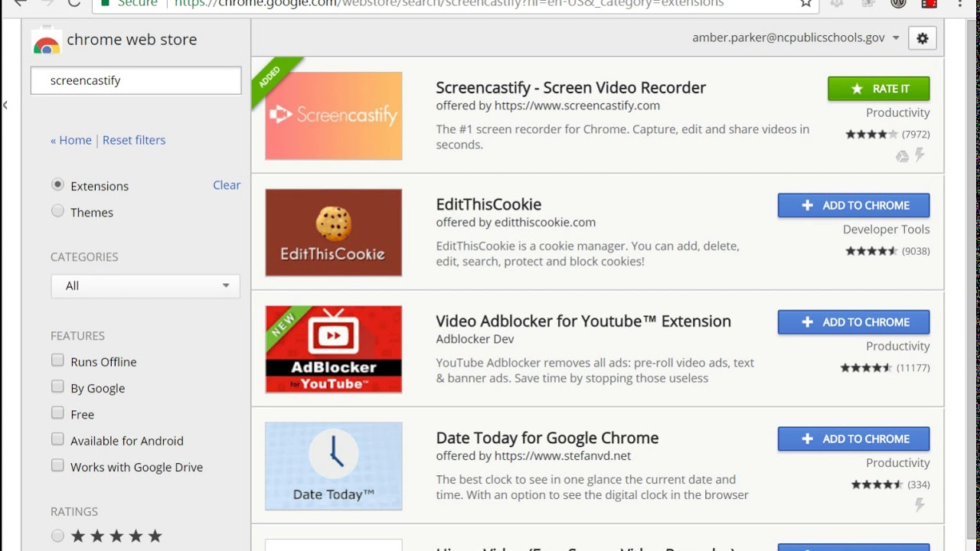Click 'YouTube Adblocker removes all ads' description
This screenshot has width=980, height=551.
point(595,370)
